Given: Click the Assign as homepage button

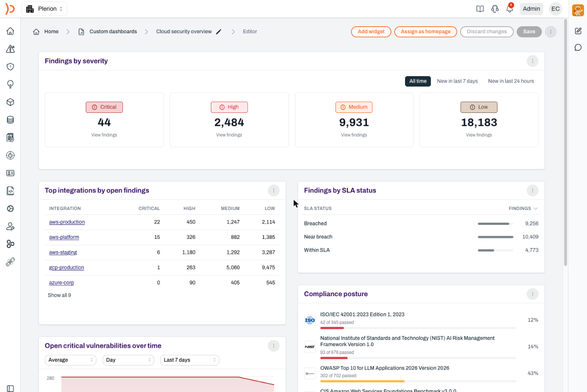Looking at the screenshot, I should point(426,31).
